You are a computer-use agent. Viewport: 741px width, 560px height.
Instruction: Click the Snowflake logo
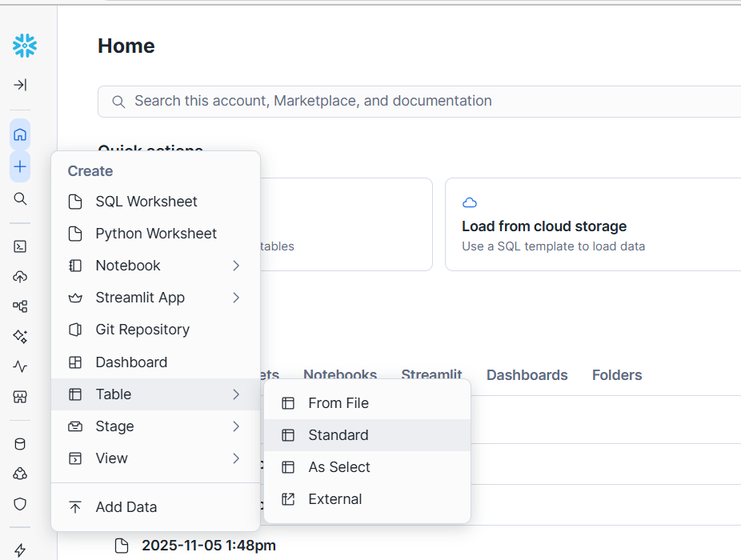point(24,46)
